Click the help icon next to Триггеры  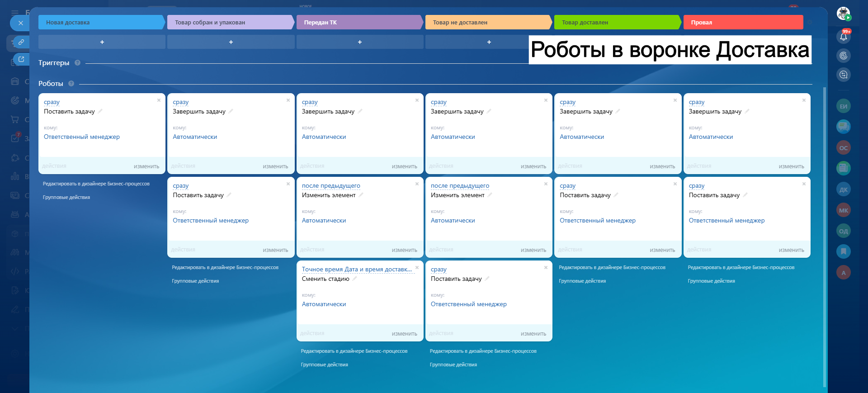click(x=77, y=63)
